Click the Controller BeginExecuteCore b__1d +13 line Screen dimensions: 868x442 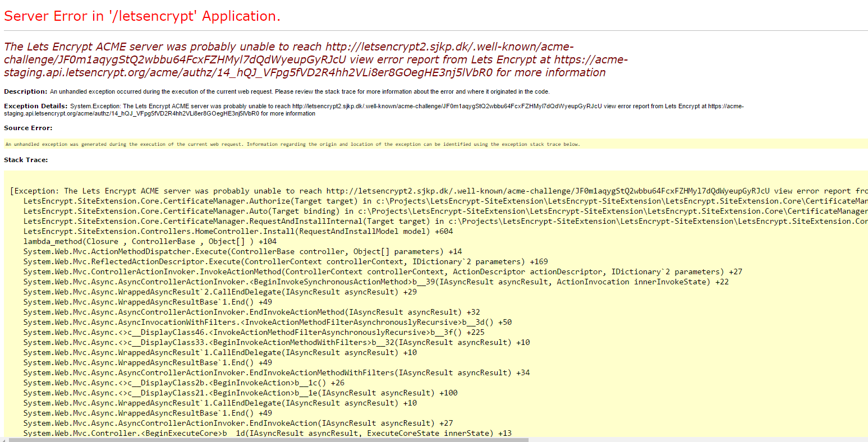point(268,433)
